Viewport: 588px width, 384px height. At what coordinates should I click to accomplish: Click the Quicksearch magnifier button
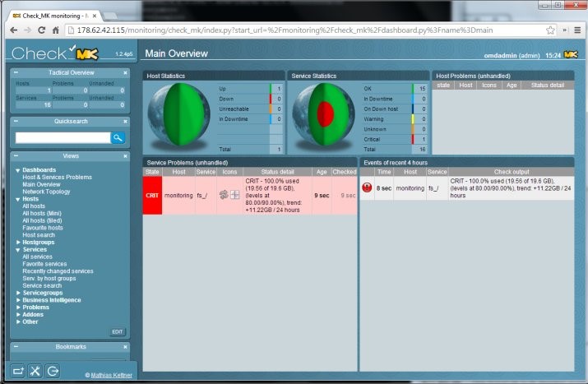tap(118, 138)
